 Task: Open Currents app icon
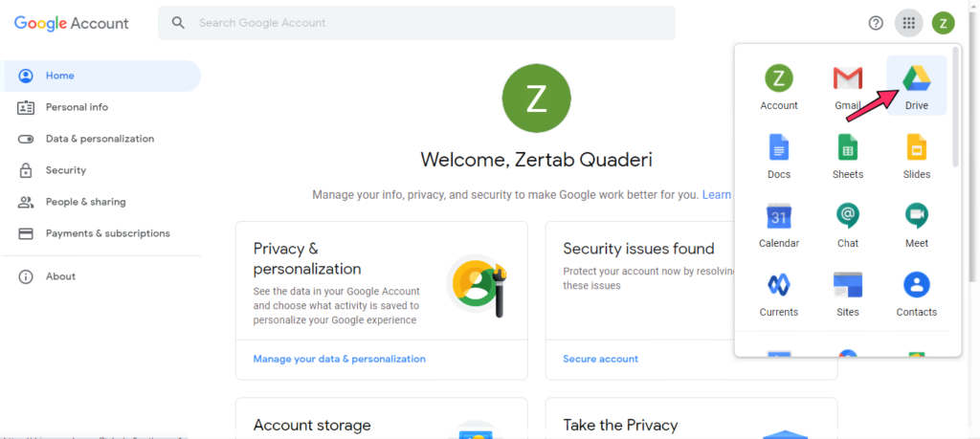(779, 292)
